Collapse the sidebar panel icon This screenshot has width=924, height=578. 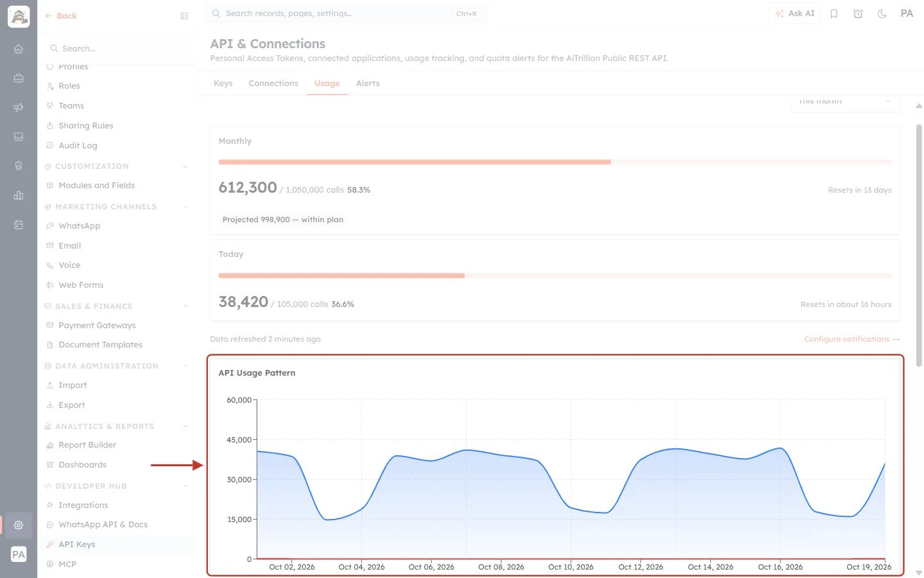[x=184, y=16]
